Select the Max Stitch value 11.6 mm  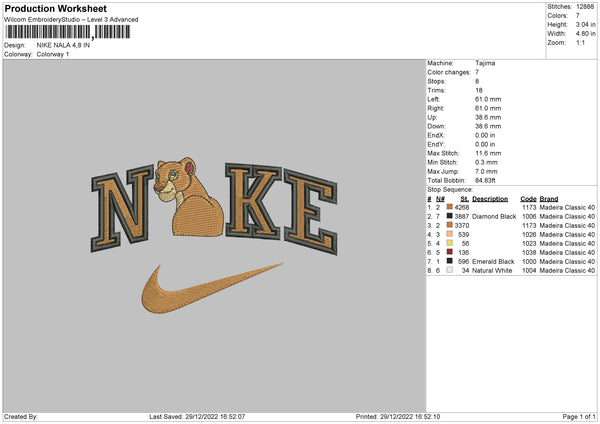click(x=488, y=153)
